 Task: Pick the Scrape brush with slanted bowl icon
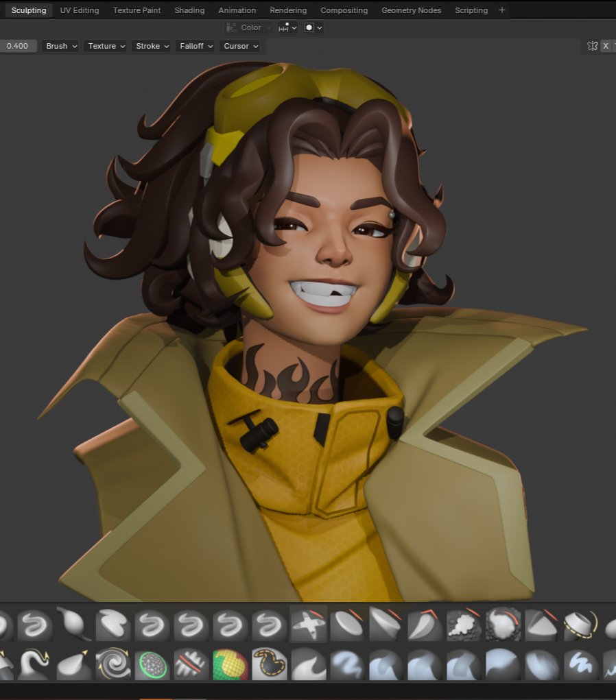(x=386, y=624)
